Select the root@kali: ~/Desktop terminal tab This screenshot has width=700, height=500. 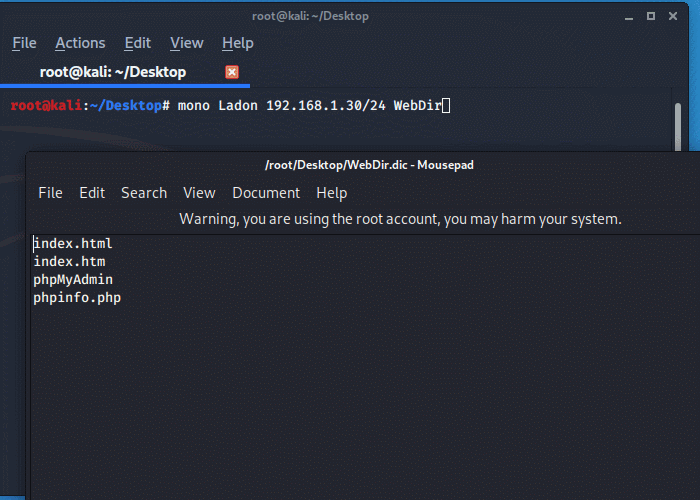pos(113,72)
